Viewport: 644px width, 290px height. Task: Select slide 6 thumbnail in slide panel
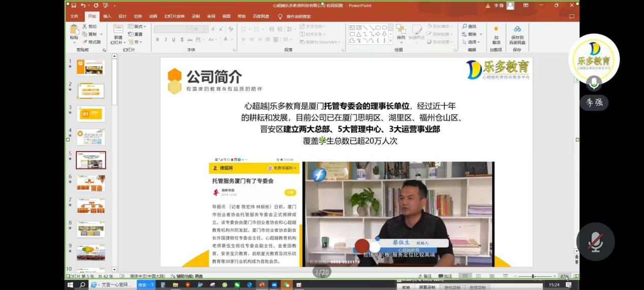point(90,183)
